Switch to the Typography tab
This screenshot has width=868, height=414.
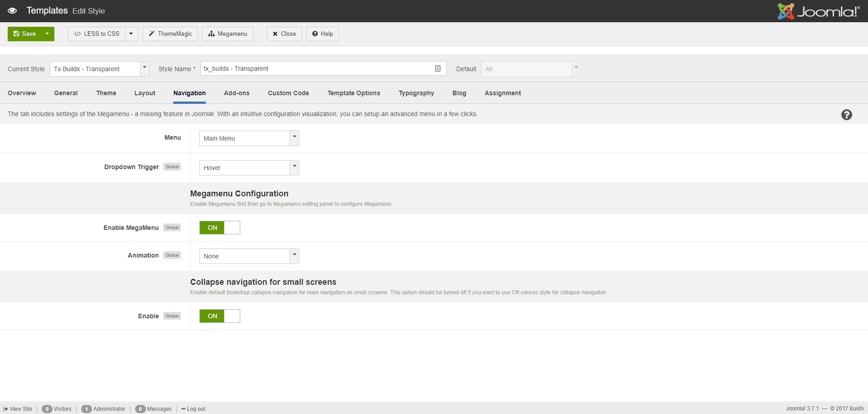(x=416, y=93)
